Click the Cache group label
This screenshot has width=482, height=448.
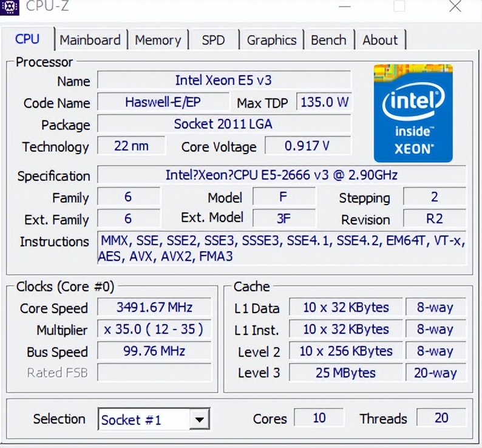pos(251,287)
